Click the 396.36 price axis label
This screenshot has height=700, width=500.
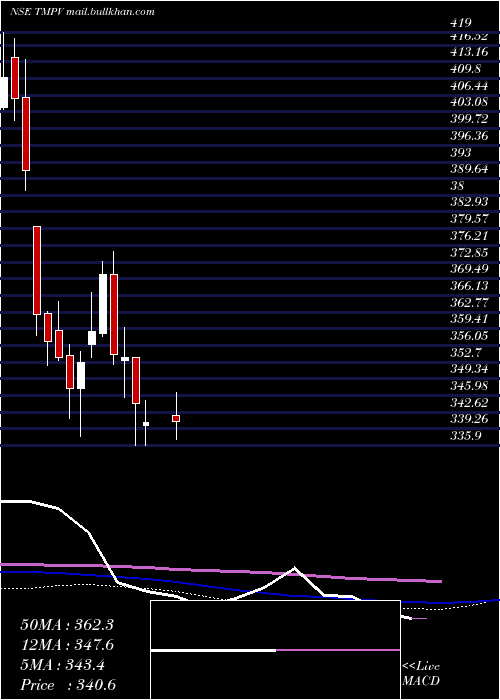tap(469, 135)
